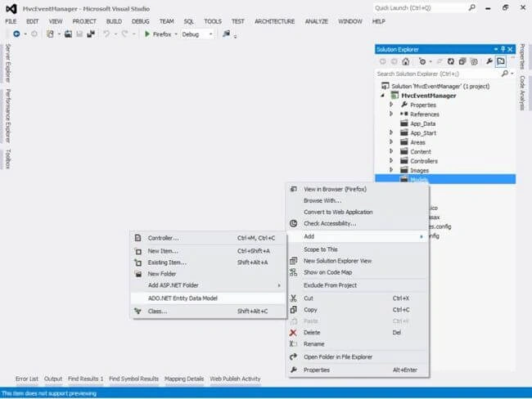
Task: Select the App_Data folder in Solution Explorer
Action: coord(423,123)
